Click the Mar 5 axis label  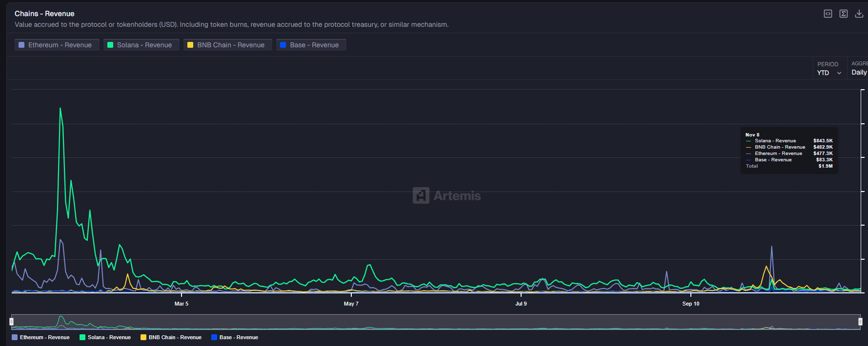pos(182,304)
